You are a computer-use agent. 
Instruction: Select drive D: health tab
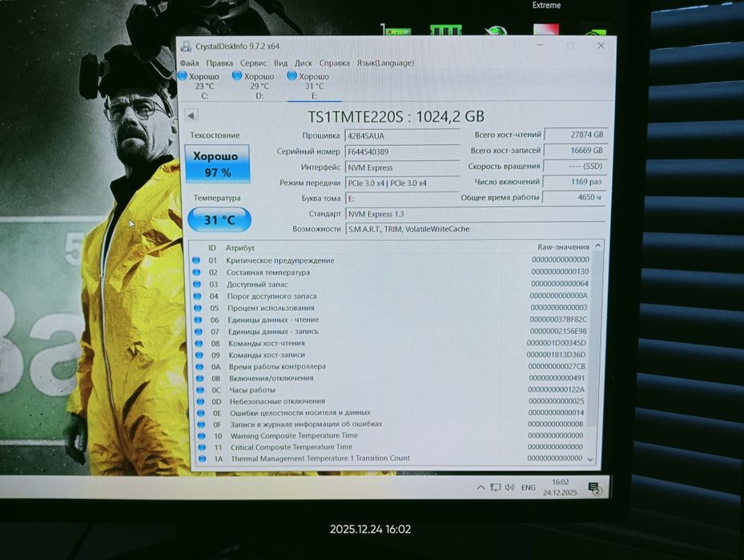point(255,86)
